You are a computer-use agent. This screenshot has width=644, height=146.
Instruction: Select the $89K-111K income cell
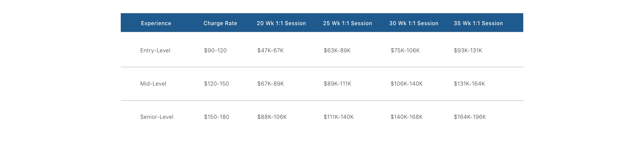click(337, 84)
